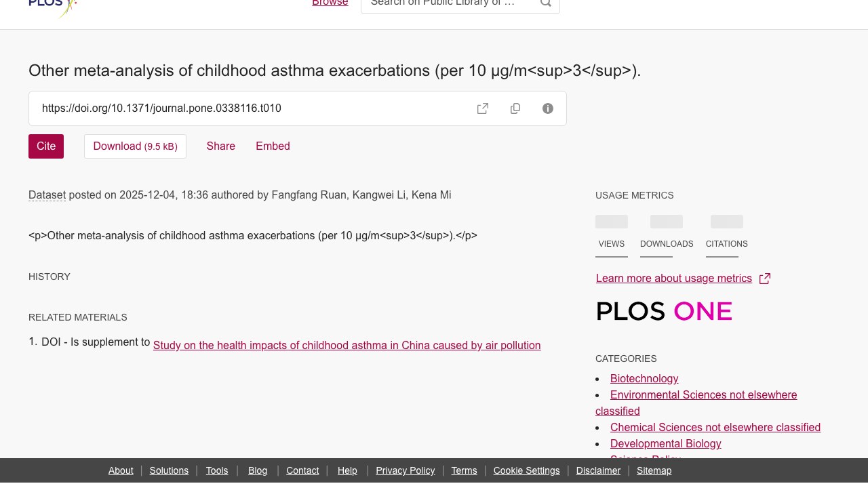Open the Privacy Policy footer link
Image resolution: width=868 pixels, height=488 pixels.
[x=406, y=470]
